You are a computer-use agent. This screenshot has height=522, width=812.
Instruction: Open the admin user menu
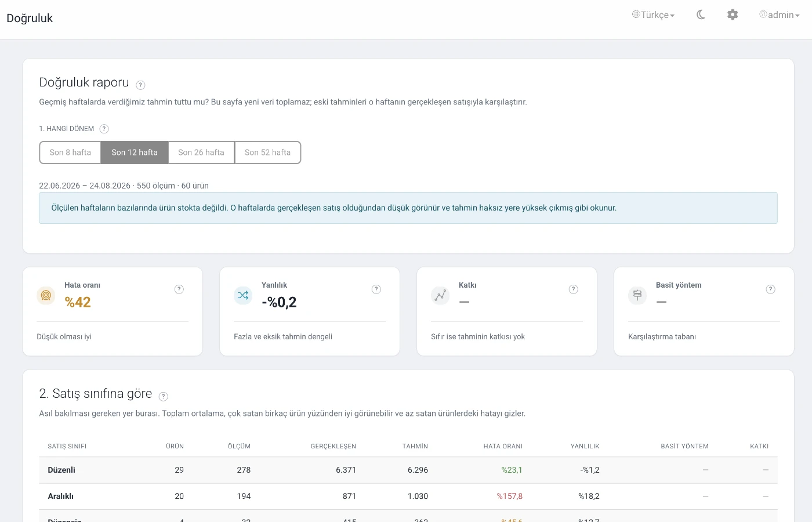point(780,14)
